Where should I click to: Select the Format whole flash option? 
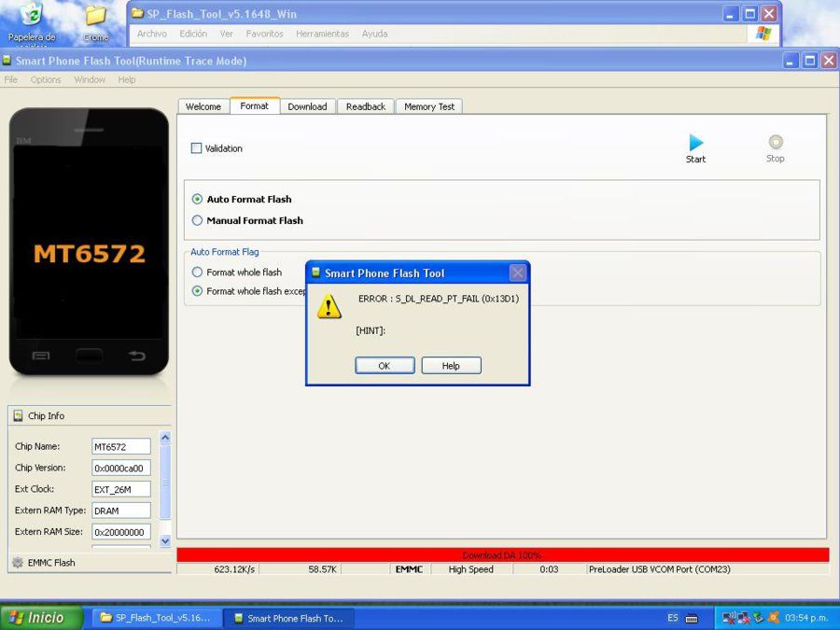pos(197,273)
